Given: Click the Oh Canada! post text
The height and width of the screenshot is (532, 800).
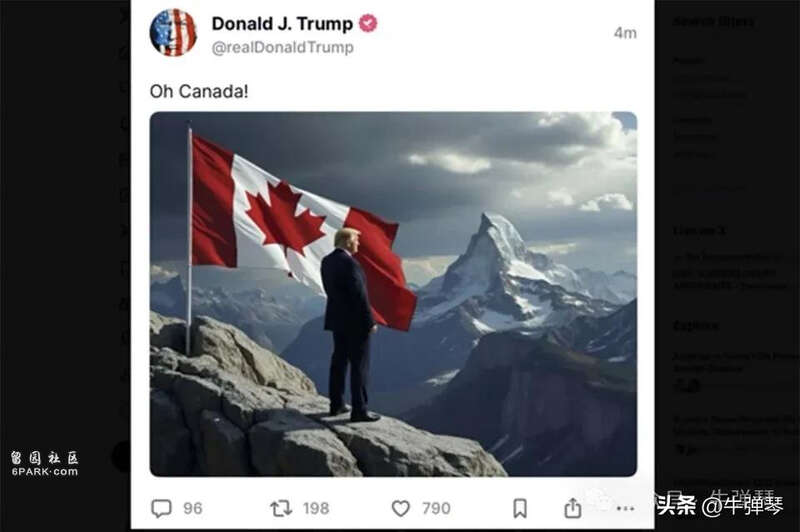Looking at the screenshot, I should (199, 91).
